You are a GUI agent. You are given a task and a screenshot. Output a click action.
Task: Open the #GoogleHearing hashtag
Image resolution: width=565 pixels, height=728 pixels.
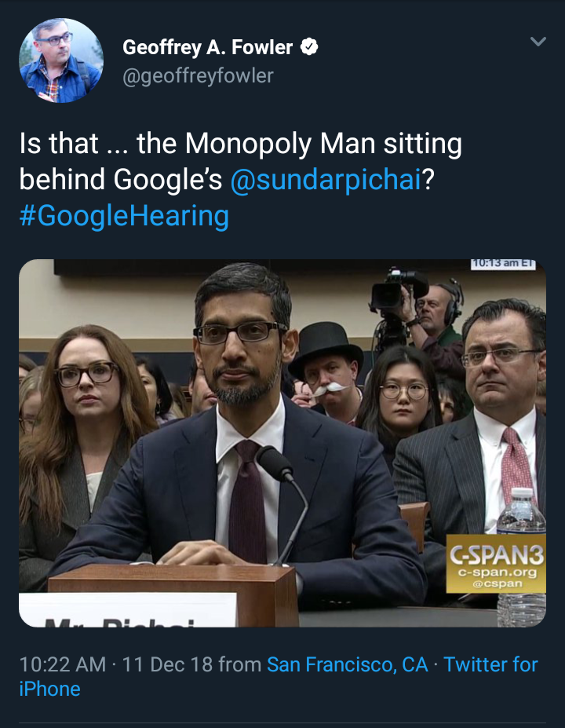[124, 215]
